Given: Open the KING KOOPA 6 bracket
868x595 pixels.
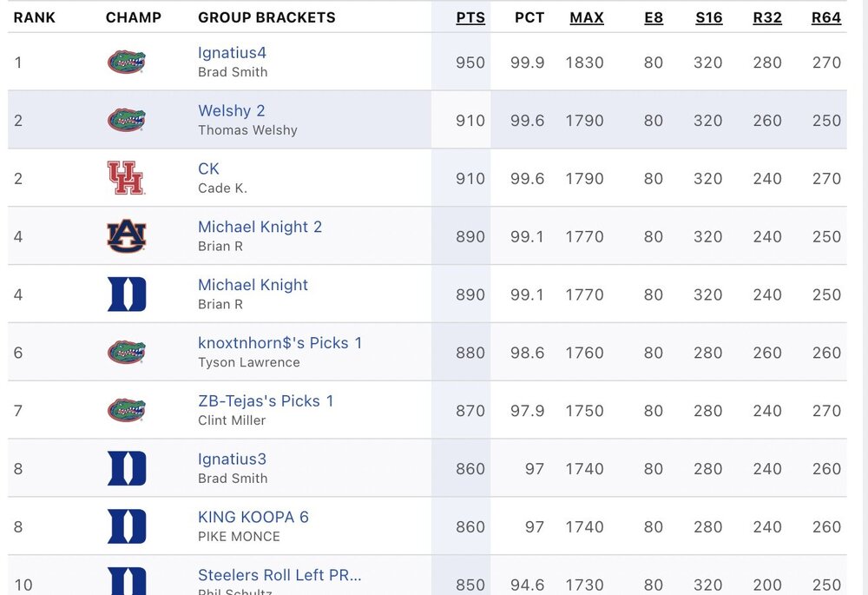Looking at the screenshot, I should click(253, 517).
